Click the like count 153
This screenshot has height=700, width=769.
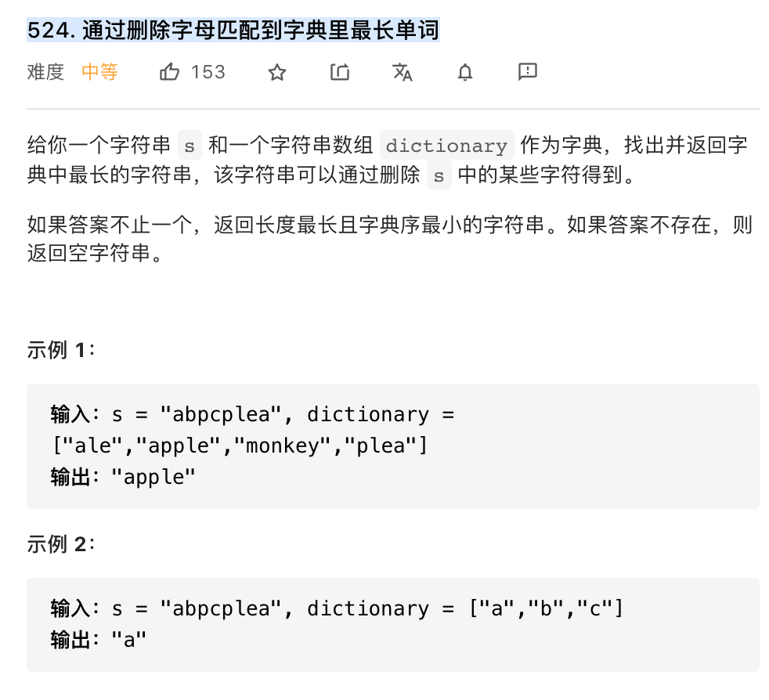[x=208, y=72]
